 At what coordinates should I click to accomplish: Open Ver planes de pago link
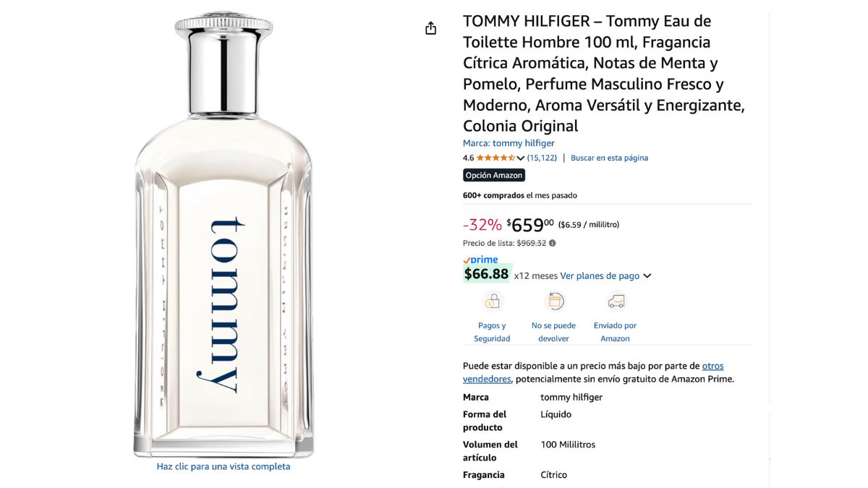[x=600, y=275]
